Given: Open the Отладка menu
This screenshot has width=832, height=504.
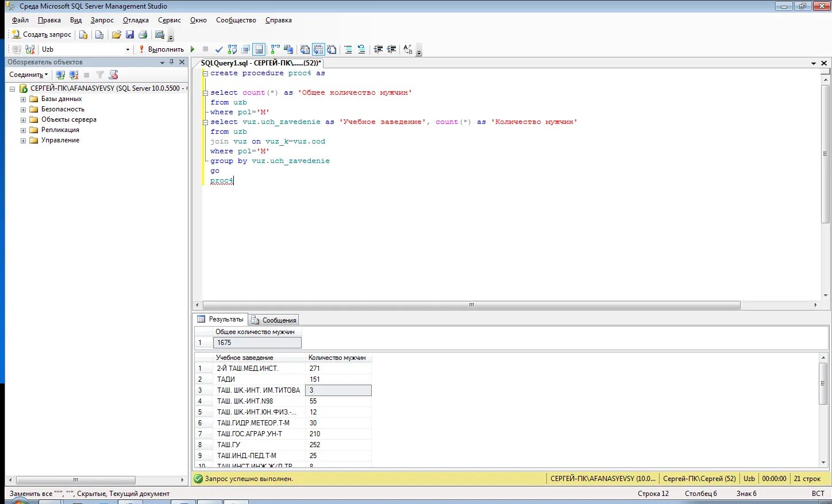Looking at the screenshot, I should 136,20.
